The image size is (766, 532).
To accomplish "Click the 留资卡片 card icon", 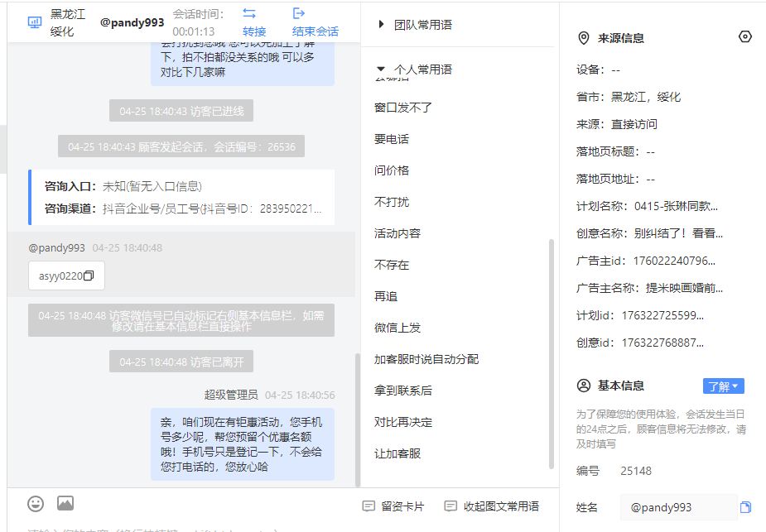I will point(369,506).
